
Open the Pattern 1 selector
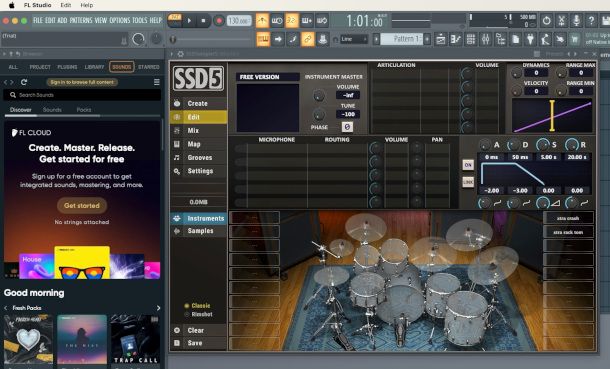coord(401,39)
